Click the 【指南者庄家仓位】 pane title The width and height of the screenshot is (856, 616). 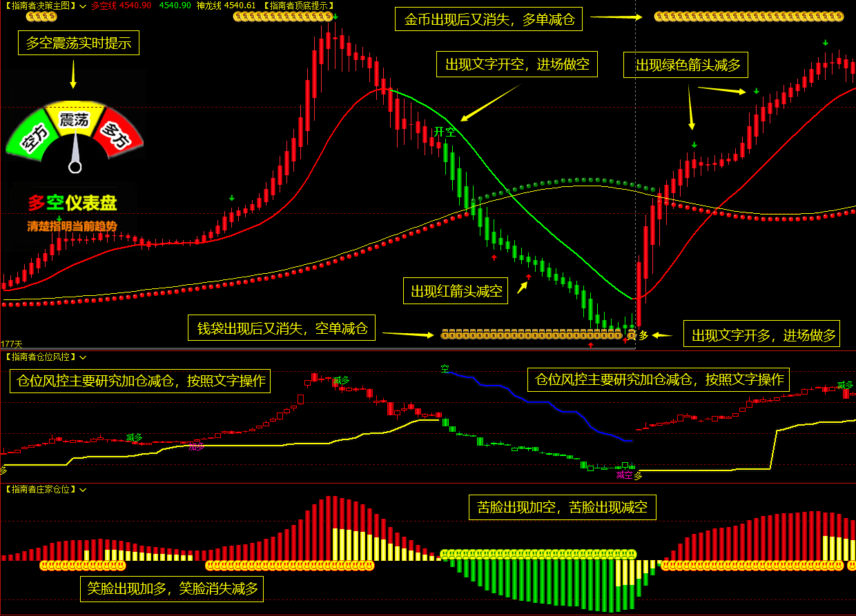pos(40,489)
